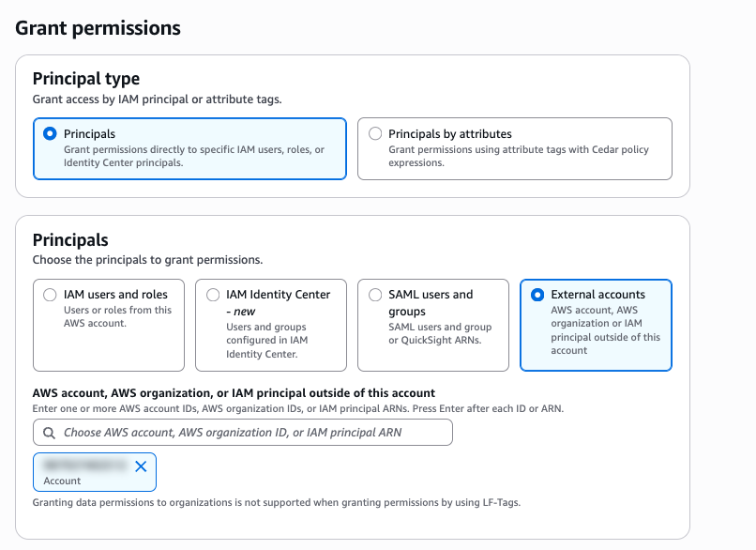
Task: Select the Principals by attributes radio button
Action: [375, 134]
